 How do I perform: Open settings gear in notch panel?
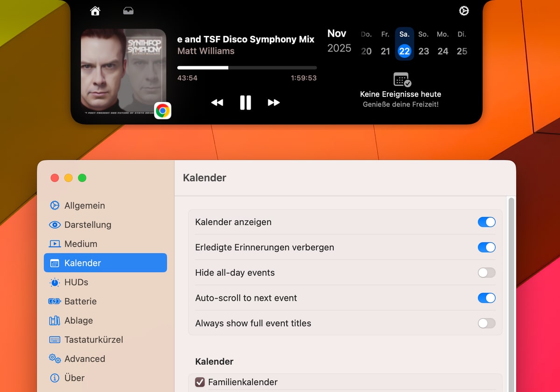coord(464,11)
